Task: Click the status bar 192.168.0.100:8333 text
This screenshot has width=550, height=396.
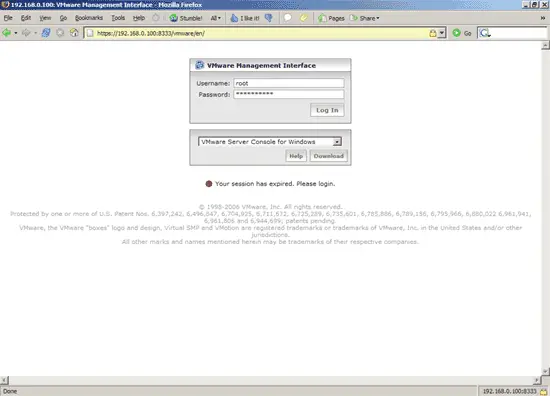Action: (509, 391)
